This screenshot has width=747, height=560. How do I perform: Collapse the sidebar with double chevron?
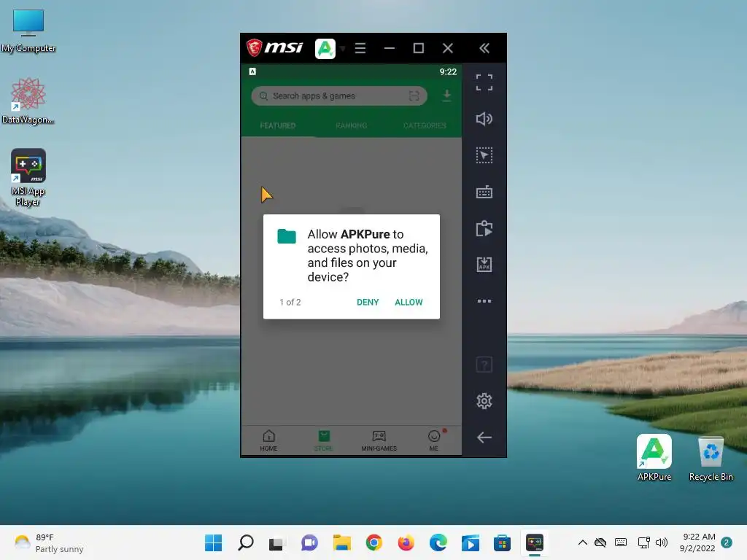pos(484,48)
